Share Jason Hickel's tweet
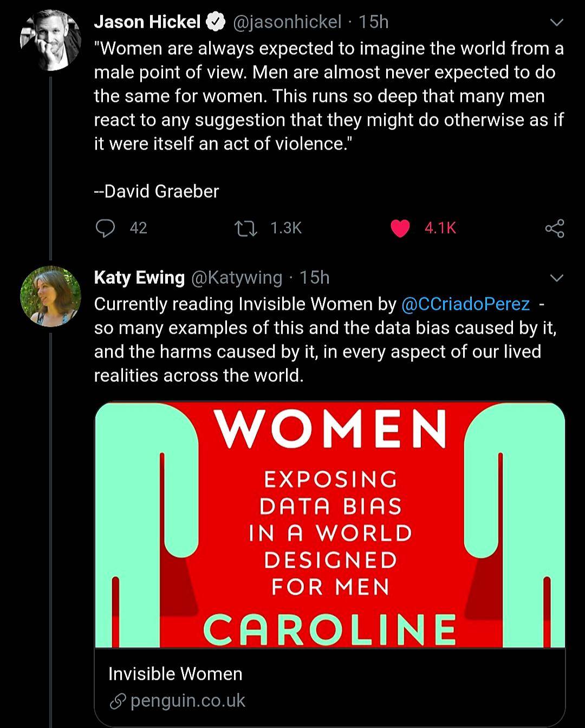The width and height of the screenshot is (585, 728). (555, 228)
